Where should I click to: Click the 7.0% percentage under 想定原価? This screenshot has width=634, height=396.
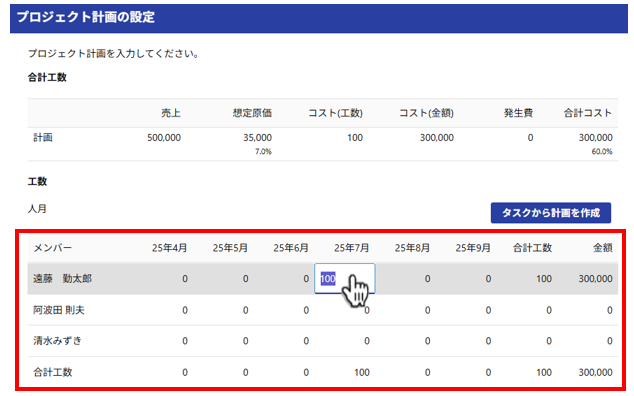263,152
